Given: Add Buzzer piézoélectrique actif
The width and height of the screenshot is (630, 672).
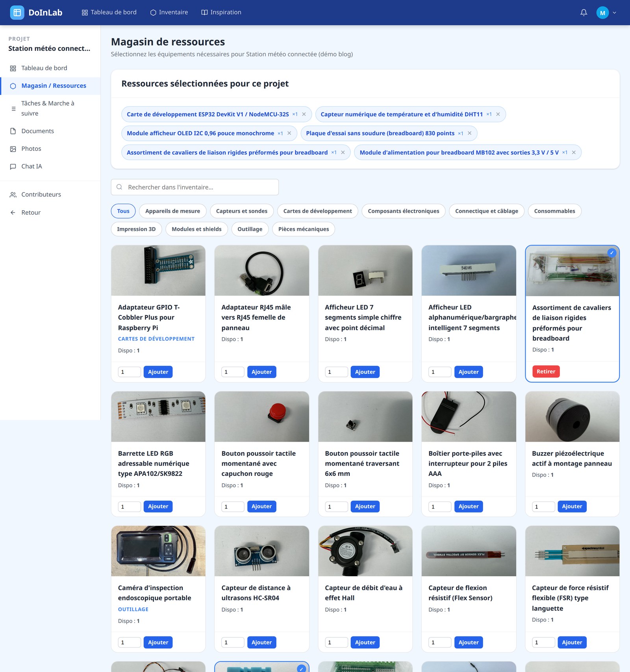Looking at the screenshot, I should pos(572,507).
